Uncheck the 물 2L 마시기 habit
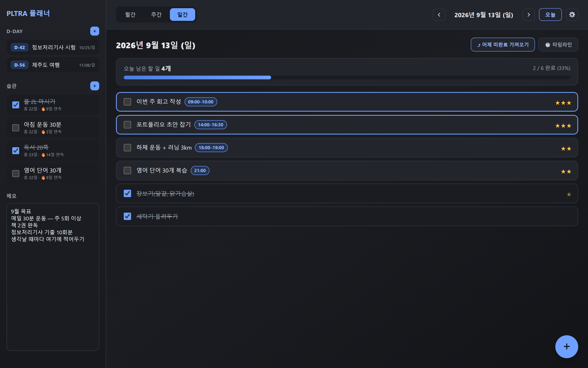The height and width of the screenshot is (368, 588). point(16,105)
